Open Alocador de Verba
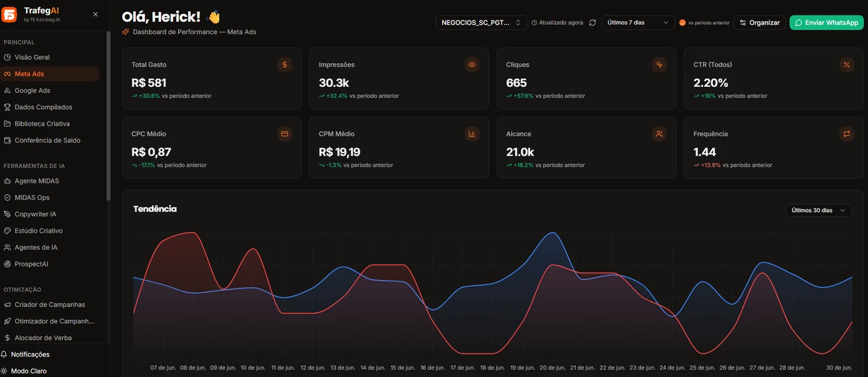The width and height of the screenshot is (868, 377). click(50, 338)
